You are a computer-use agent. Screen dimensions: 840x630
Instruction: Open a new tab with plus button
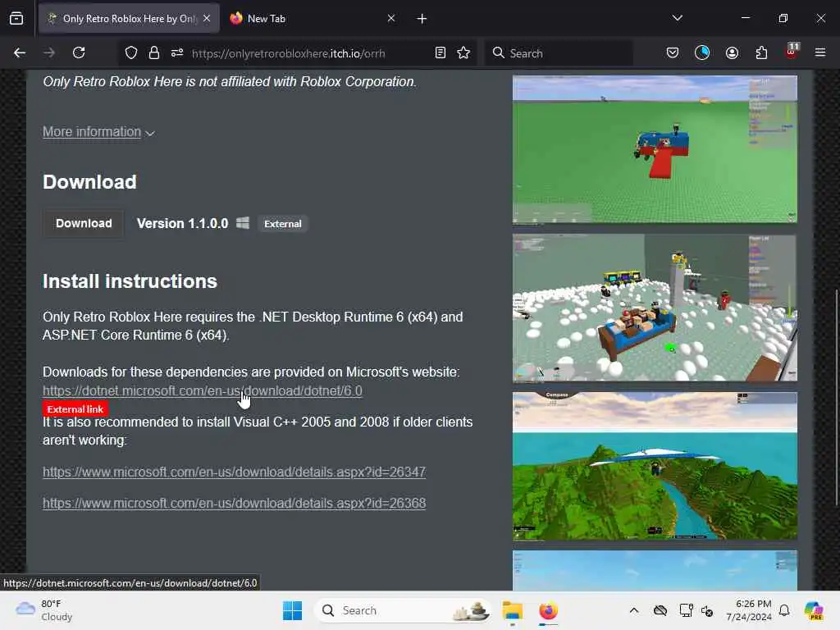point(422,19)
